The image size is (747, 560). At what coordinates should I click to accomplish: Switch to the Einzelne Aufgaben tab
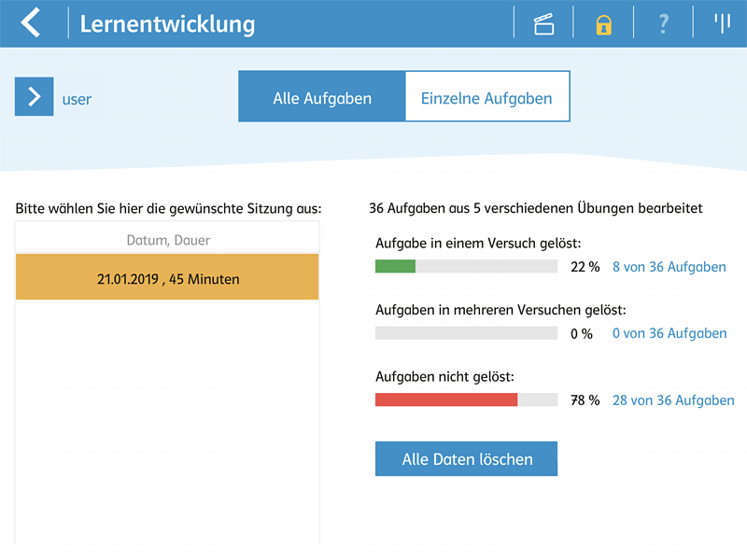click(x=486, y=97)
